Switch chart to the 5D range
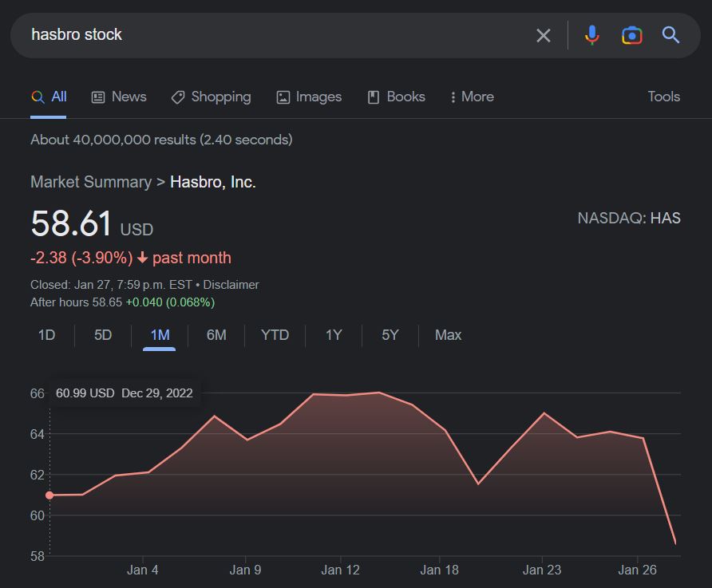 103,335
